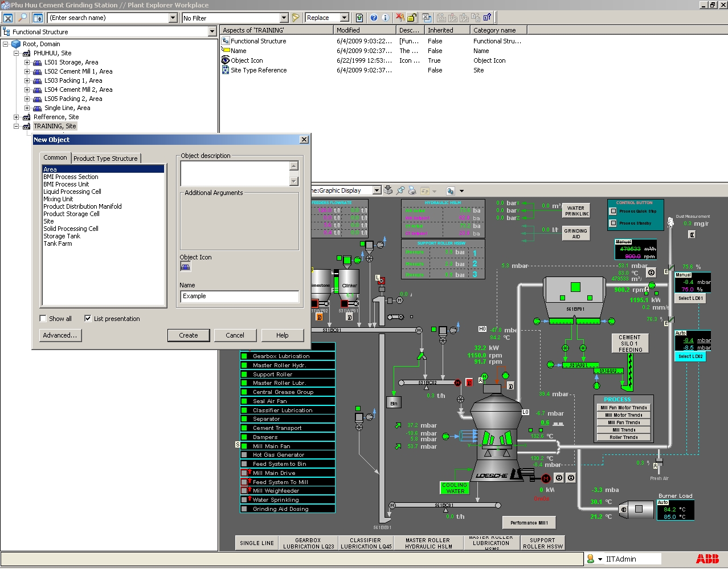728x569 pixels.
Task: Click the pushpin icon above graphic display
Action: coord(400,190)
